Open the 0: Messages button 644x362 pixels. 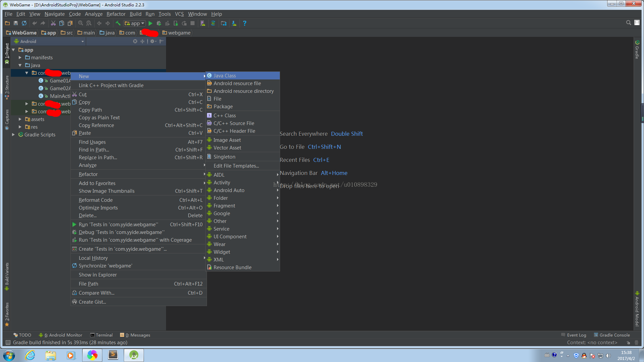coord(135,335)
